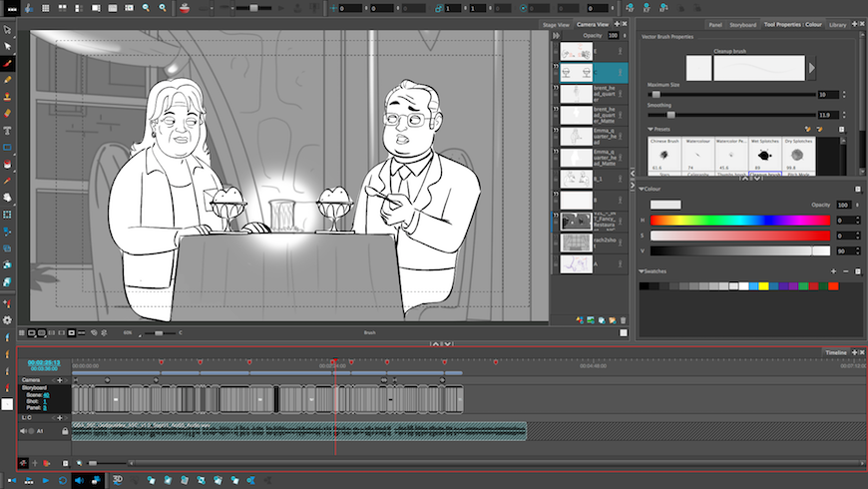Click the red bowl icon in top toolbar
Image resolution: width=868 pixels, height=489 pixels.
[x=185, y=8]
